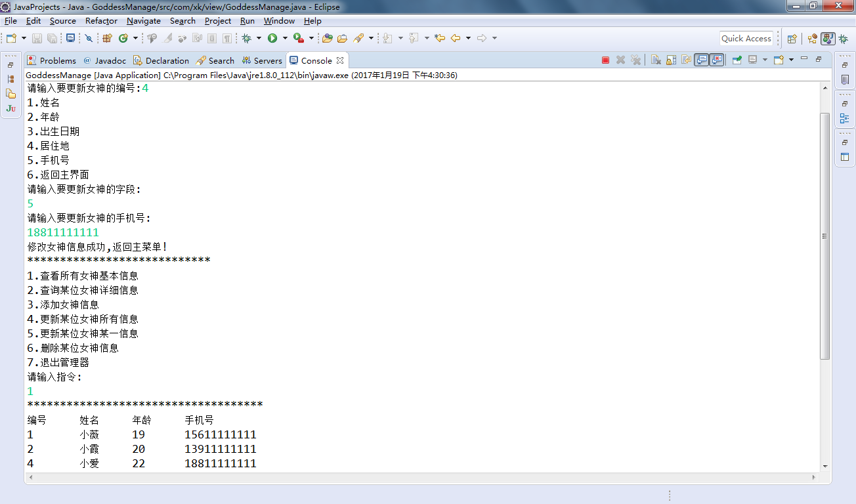856x504 pixels.
Task: Expand the Search toolbar dropdown arrow
Action: [x=371, y=38]
